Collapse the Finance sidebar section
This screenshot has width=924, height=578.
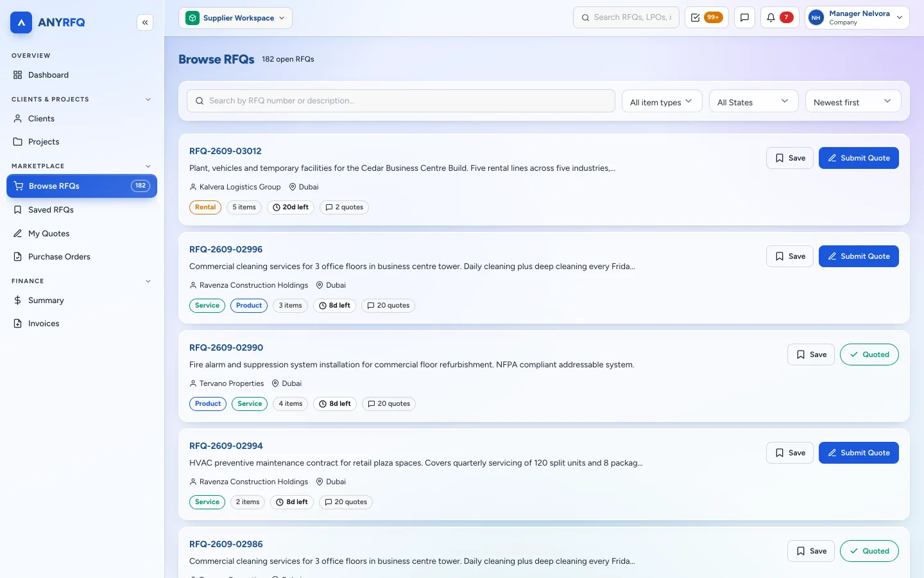(148, 281)
